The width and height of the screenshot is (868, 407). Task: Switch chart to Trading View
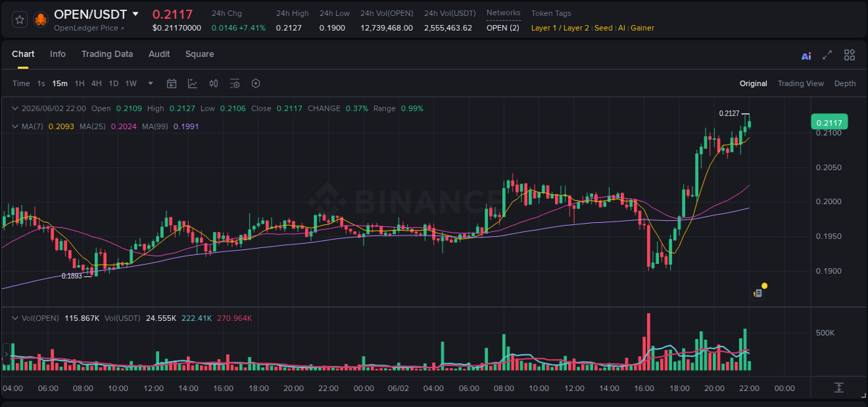(801, 83)
